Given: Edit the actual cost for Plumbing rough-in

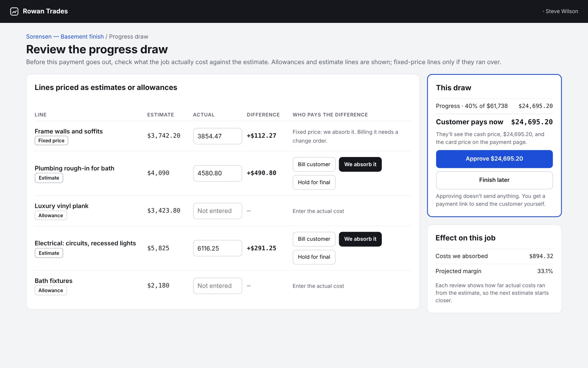Looking at the screenshot, I should [x=218, y=173].
